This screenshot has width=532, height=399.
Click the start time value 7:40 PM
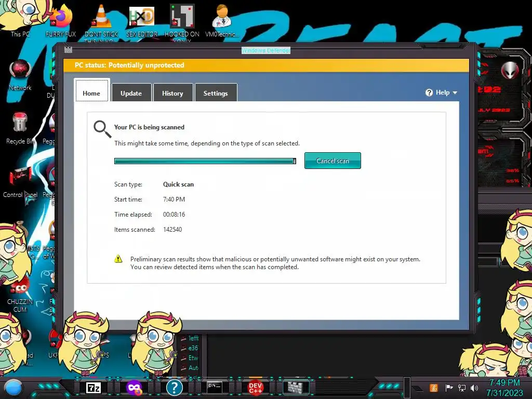[174, 199]
